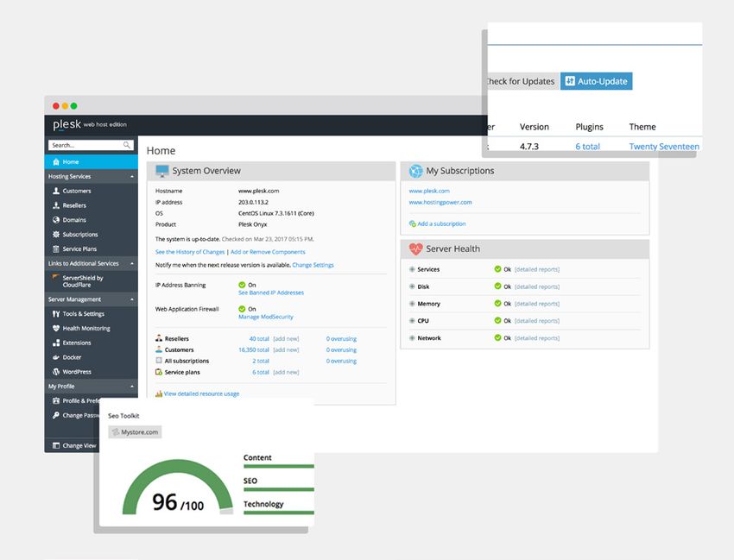
Task: Click the Change Password key icon
Action: pyautogui.click(x=56, y=415)
